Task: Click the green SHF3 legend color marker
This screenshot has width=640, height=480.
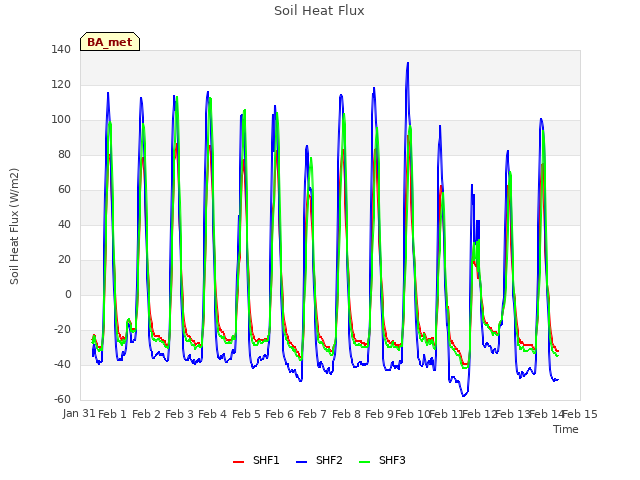Action: coord(364,462)
